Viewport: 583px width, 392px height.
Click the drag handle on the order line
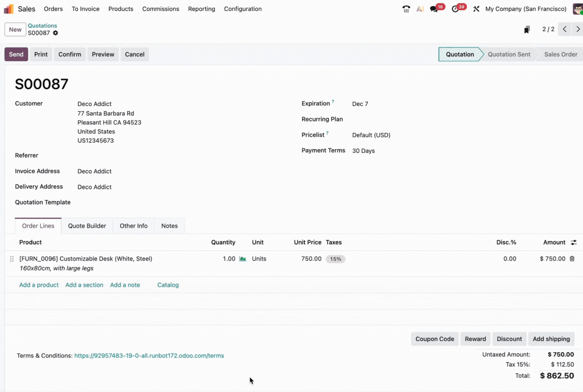pos(12,259)
